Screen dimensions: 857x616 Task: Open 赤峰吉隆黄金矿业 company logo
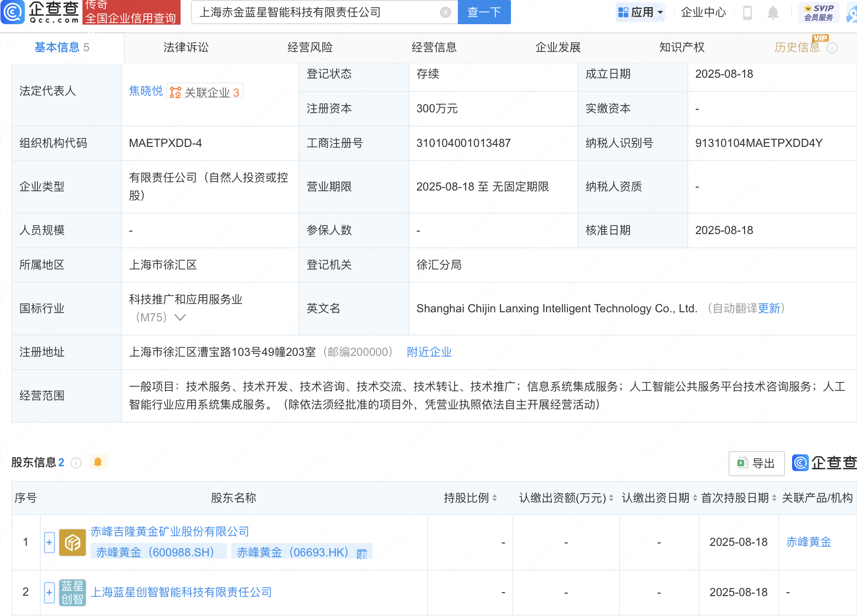coord(73,542)
